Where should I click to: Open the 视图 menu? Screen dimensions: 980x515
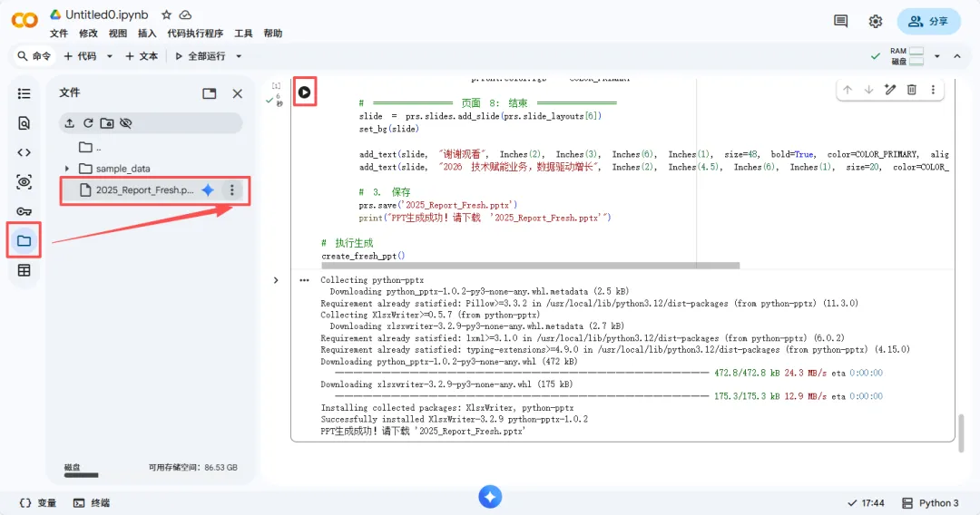(117, 34)
